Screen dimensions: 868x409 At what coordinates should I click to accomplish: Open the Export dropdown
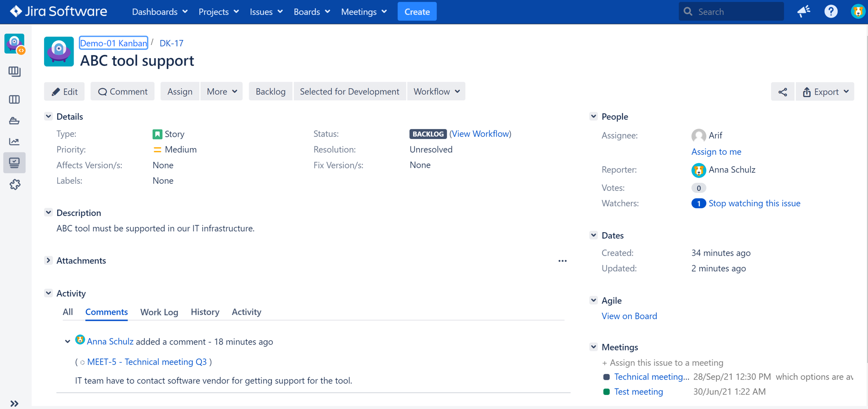[825, 92]
